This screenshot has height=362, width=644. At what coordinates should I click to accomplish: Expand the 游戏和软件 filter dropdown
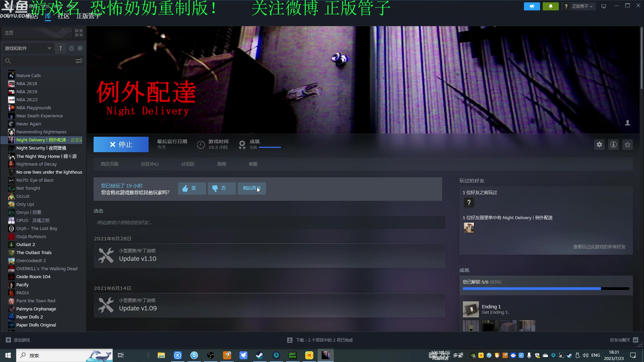click(x=28, y=48)
